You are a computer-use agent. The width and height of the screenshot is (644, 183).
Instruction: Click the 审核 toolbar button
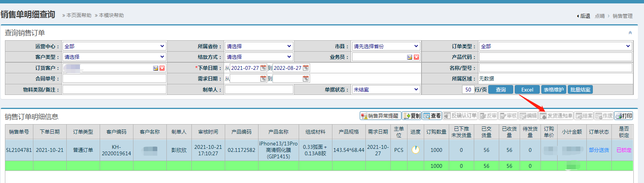tap(508, 116)
